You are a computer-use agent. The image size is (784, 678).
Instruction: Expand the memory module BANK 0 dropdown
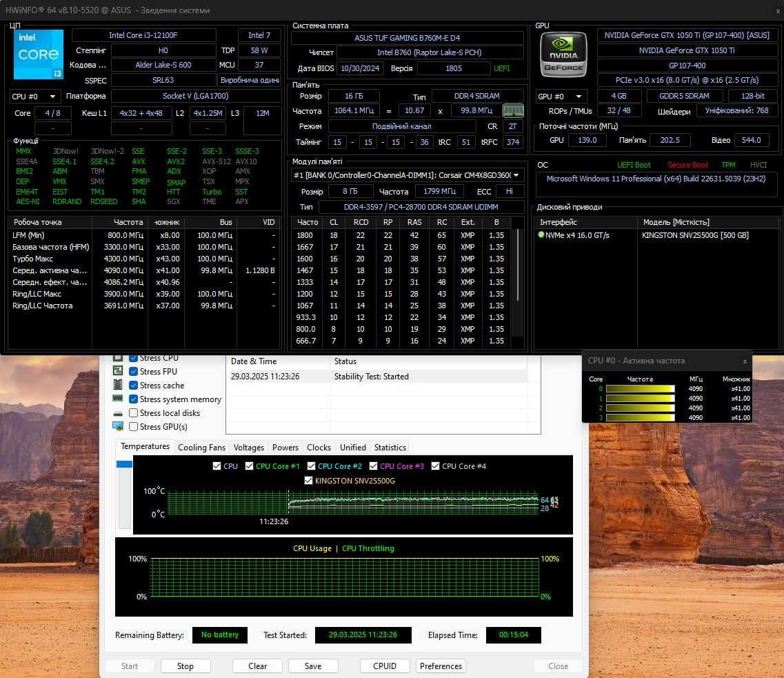pyautogui.click(x=407, y=175)
